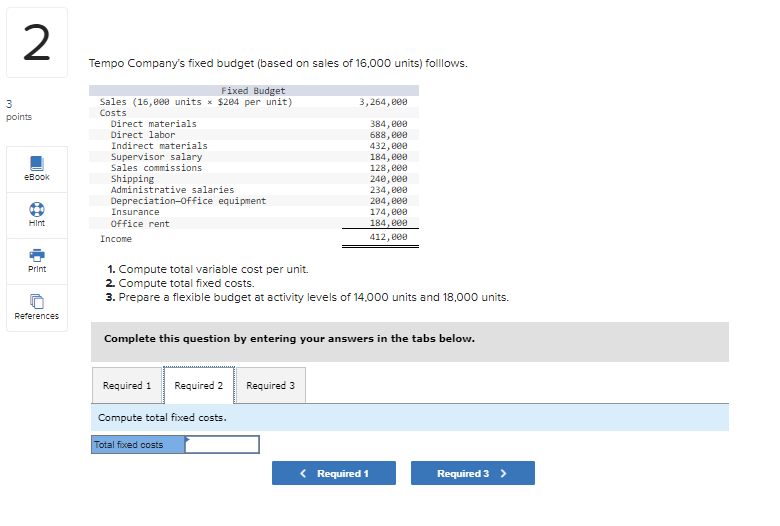780x526 pixels.
Task: Advance with the Required 3 button
Action: [x=473, y=473]
